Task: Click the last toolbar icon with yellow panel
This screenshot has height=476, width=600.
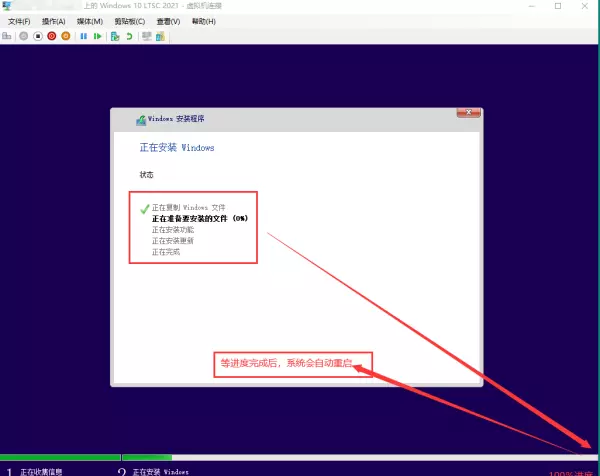Action: coord(160,36)
